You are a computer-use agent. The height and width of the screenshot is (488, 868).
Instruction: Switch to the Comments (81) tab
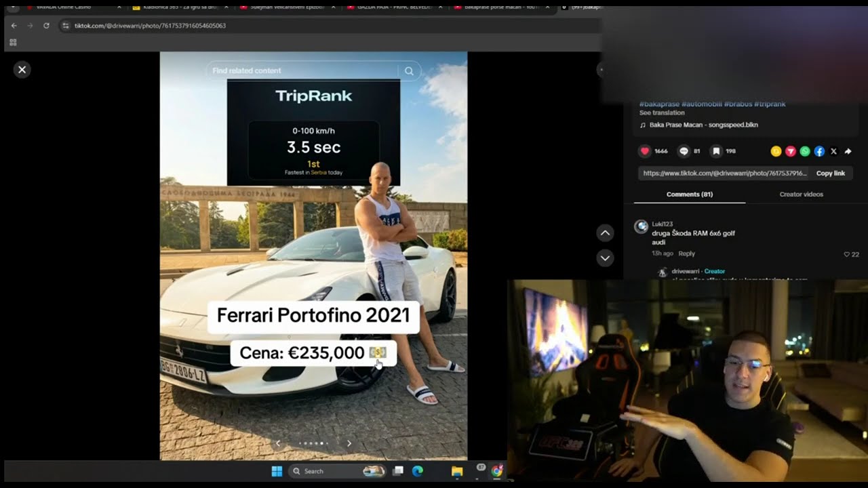pyautogui.click(x=690, y=195)
